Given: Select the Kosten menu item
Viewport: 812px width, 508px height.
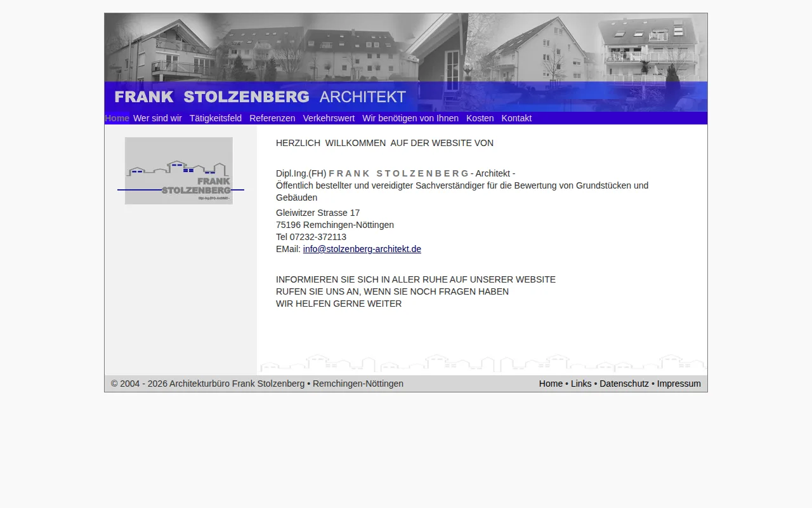Looking at the screenshot, I should coord(480,118).
